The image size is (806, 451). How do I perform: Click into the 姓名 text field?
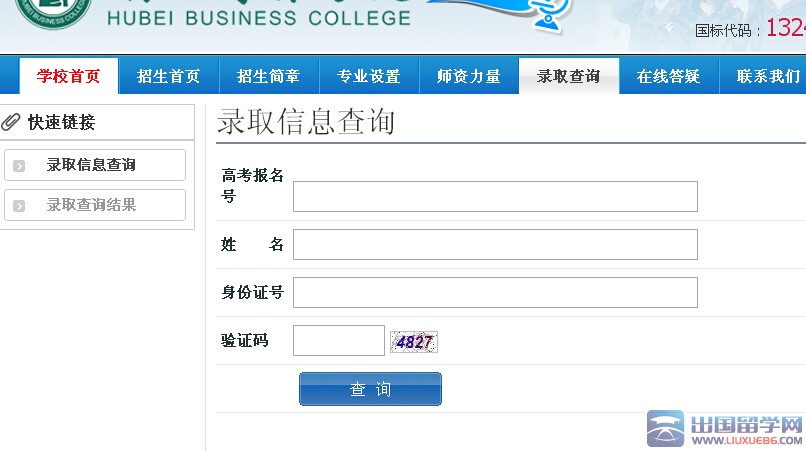pyautogui.click(x=495, y=244)
